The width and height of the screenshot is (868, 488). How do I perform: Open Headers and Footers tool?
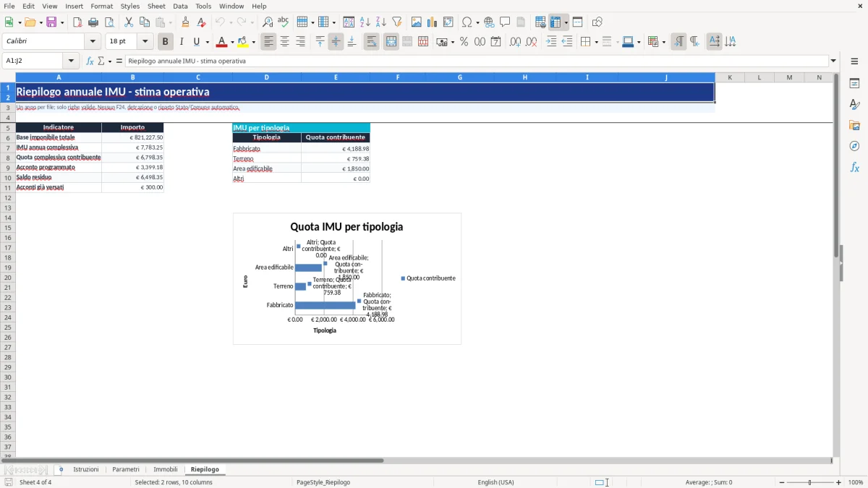[x=521, y=22]
